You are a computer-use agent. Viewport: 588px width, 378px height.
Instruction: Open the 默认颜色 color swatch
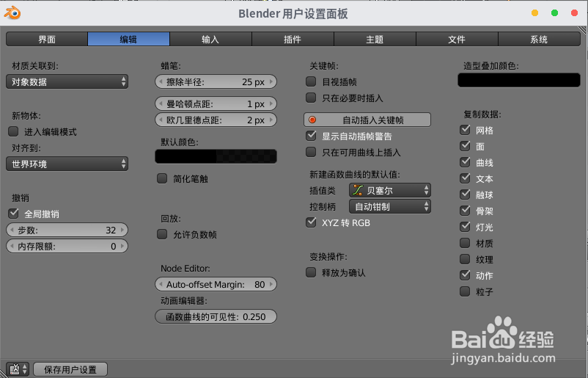click(x=216, y=156)
